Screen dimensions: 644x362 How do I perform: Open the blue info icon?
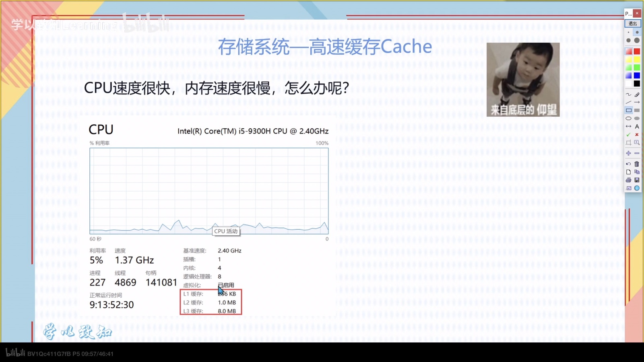tap(637, 188)
